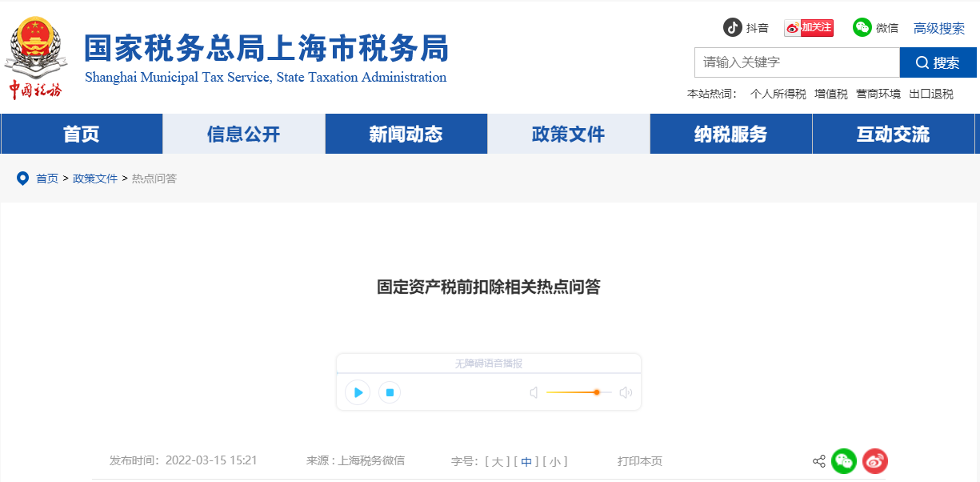Open the 纳税服务 navigation tab

tap(730, 134)
